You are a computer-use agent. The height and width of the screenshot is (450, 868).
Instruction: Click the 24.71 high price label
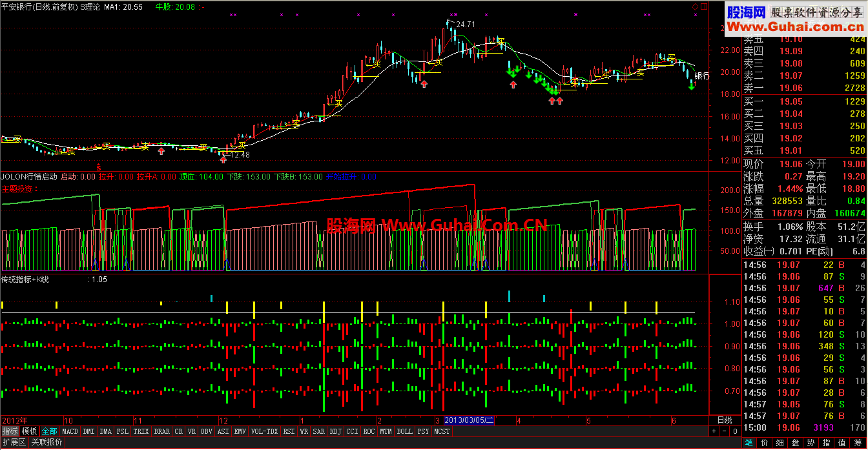[x=466, y=24]
